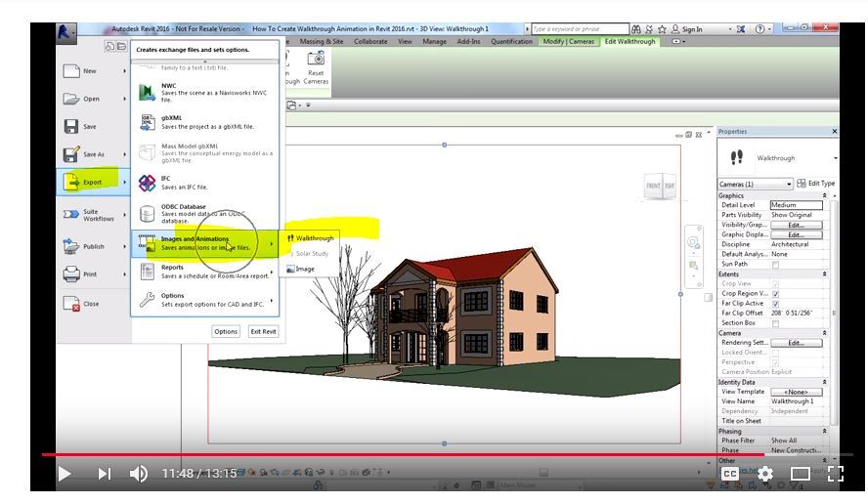Click the View Name Walkthrough 1 field
868x504 pixels.
pos(799,401)
